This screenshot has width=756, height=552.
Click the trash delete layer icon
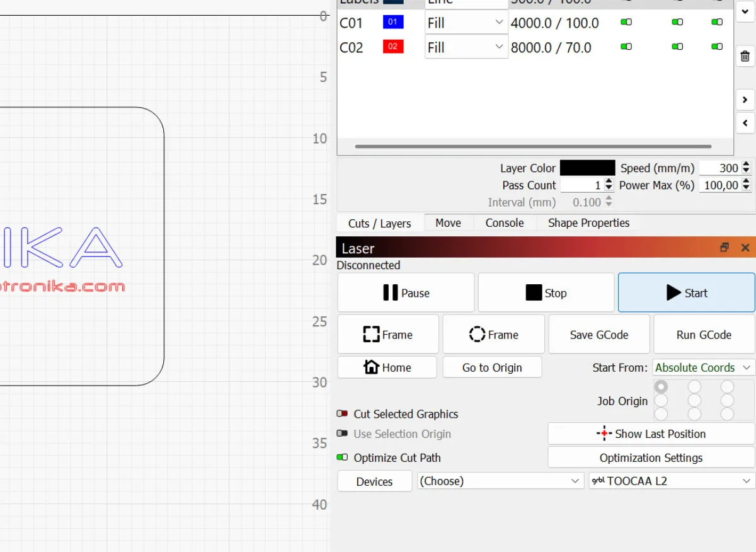point(745,57)
